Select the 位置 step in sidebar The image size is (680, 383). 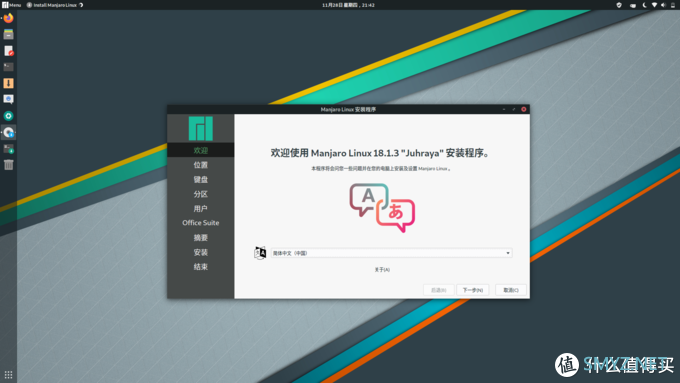(x=200, y=165)
